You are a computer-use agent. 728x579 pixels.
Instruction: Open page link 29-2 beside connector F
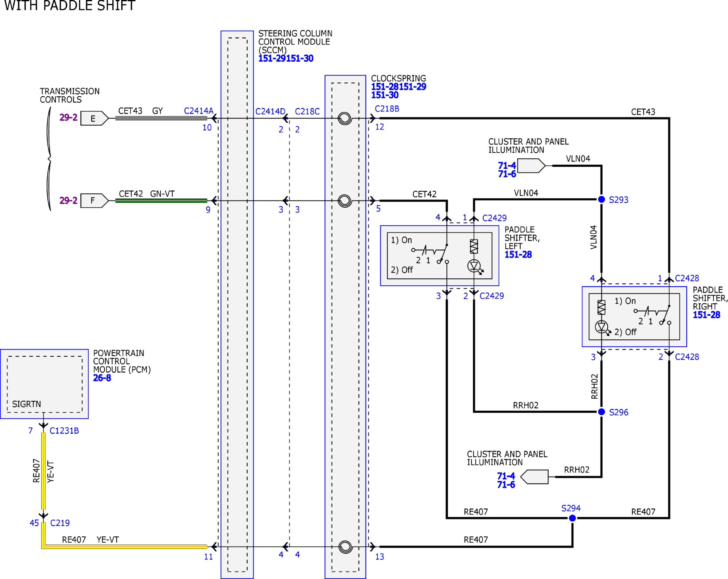68,201
